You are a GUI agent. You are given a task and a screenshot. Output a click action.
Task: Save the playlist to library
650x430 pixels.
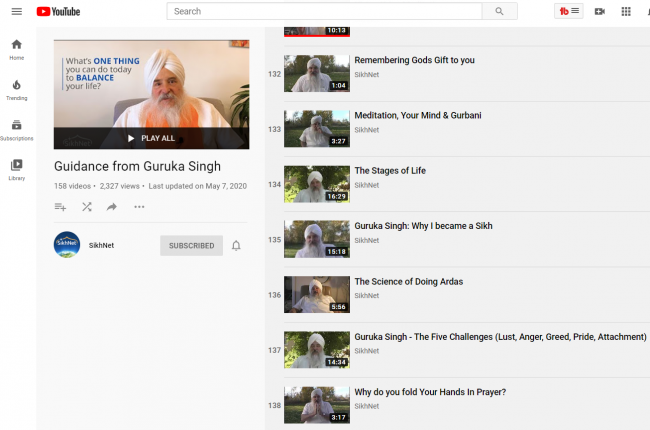pos(60,207)
